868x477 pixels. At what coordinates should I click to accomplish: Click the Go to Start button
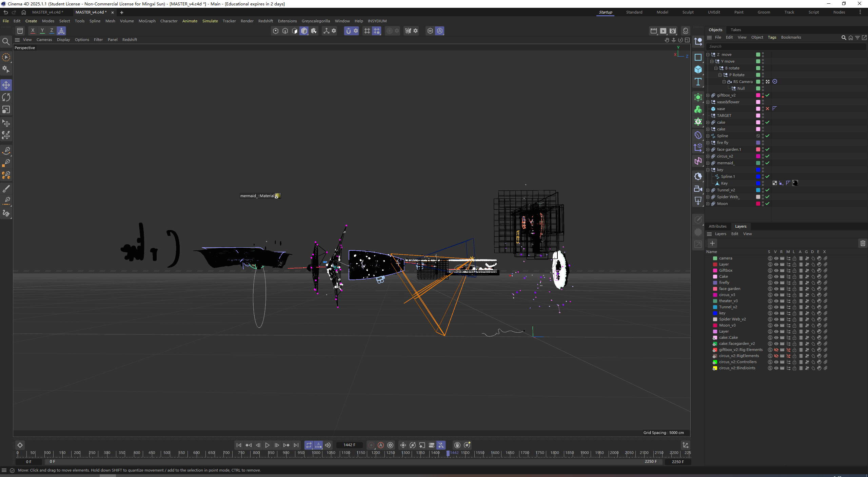239,445
